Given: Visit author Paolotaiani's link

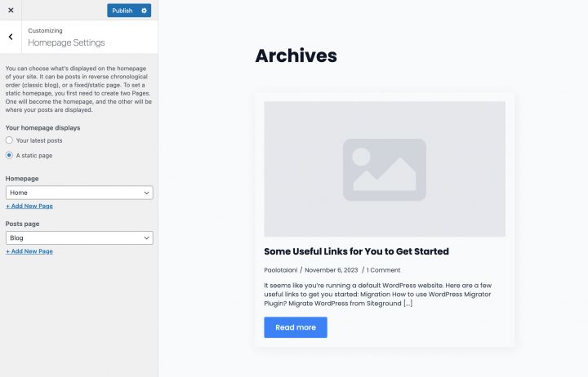Looking at the screenshot, I should point(280,269).
